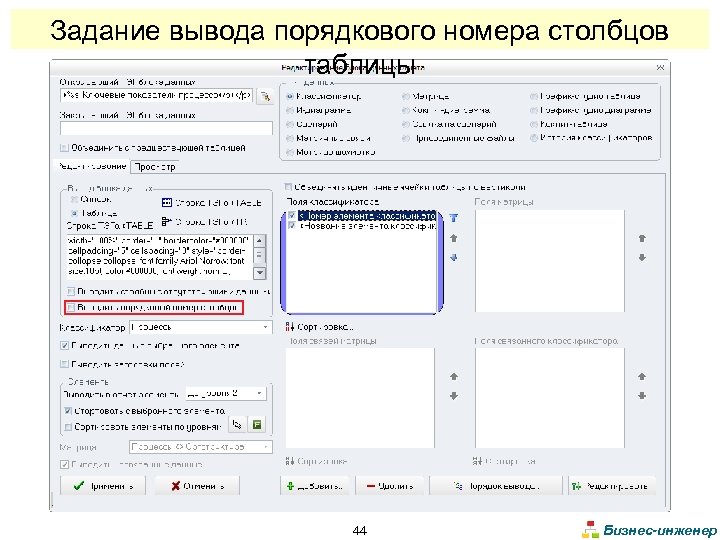
Task: Toggle merge identical table cells vertically checkbox
Action: click(288, 187)
